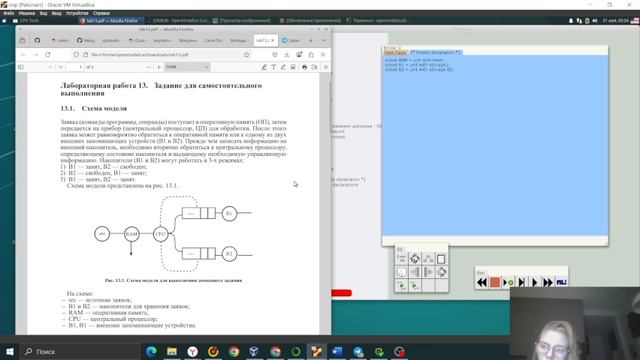Switch to the tab right of lab13
This screenshot has width=640, height=360.
pos(291,40)
